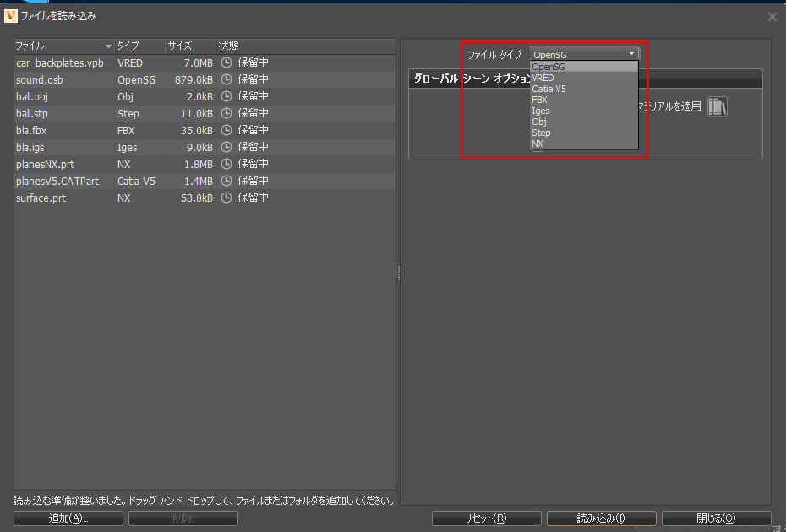The image size is (786, 532).
Task: Click clock status icon for planesV5.CATPart
Action: pos(227,181)
